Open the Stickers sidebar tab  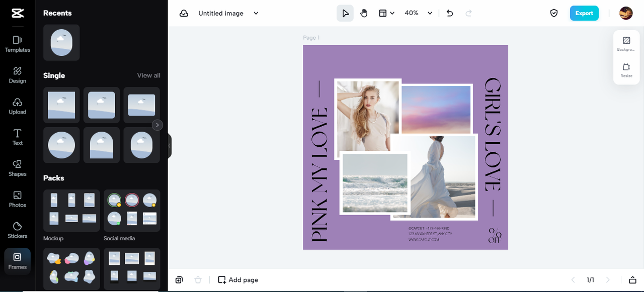[x=18, y=230]
